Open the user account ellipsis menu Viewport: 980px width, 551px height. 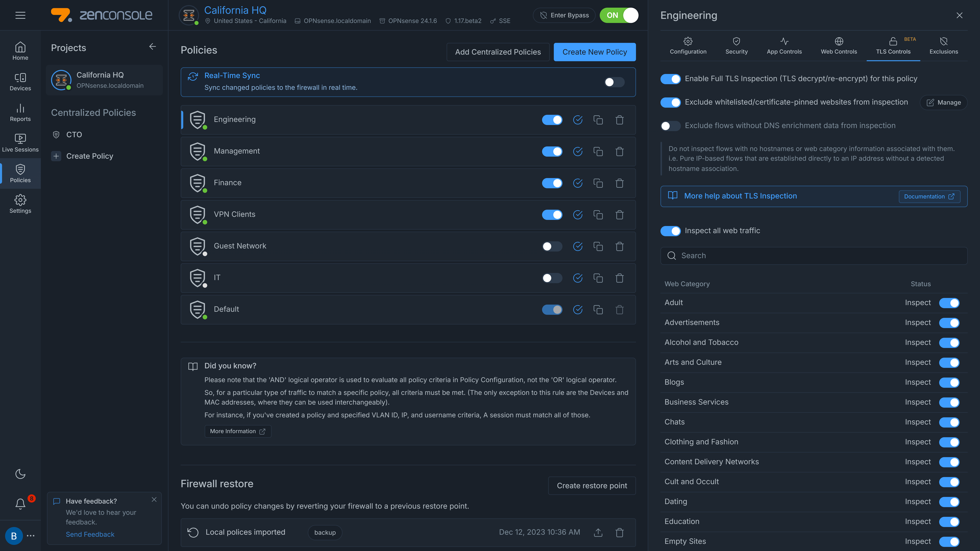[x=31, y=536]
